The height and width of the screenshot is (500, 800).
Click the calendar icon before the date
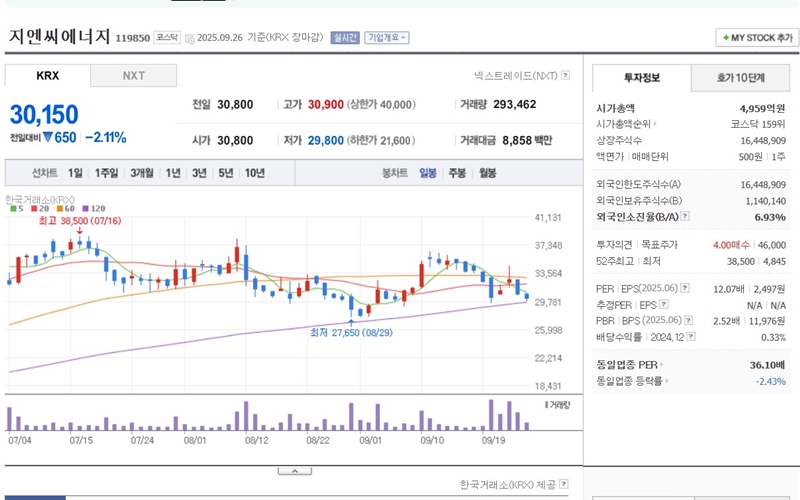pyautogui.click(x=190, y=38)
